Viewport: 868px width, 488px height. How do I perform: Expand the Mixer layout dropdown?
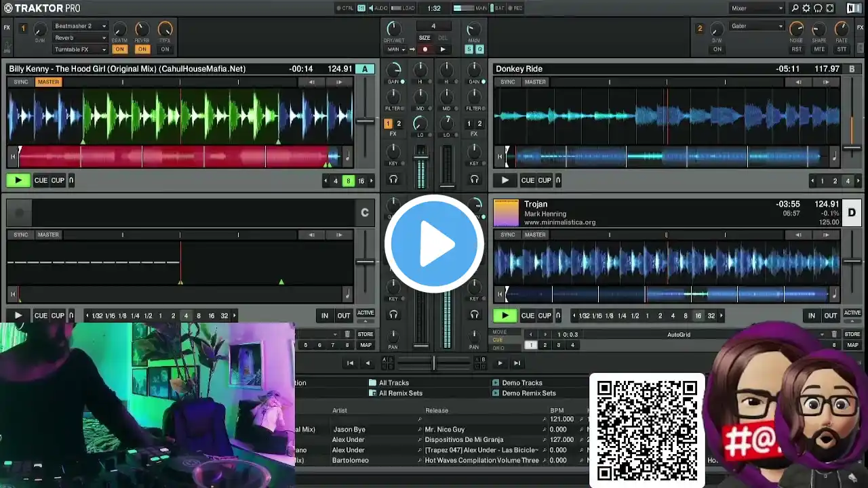pos(757,8)
